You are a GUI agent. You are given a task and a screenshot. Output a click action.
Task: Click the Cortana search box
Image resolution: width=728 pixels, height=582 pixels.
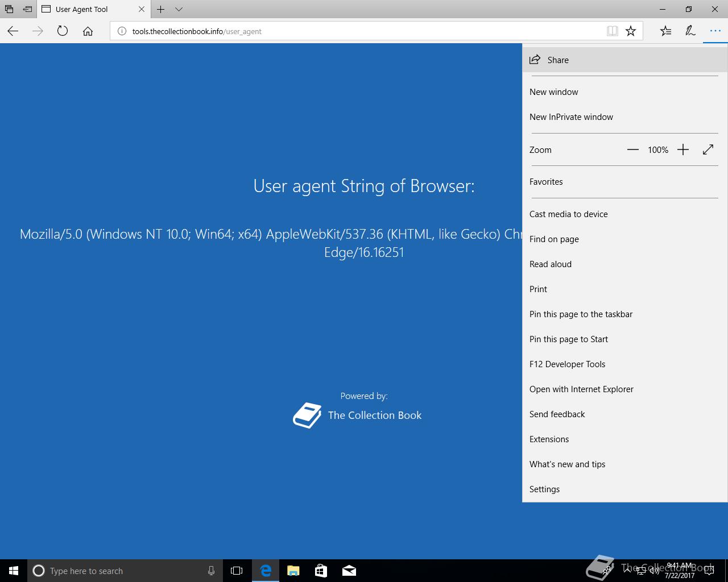pos(125,571)
